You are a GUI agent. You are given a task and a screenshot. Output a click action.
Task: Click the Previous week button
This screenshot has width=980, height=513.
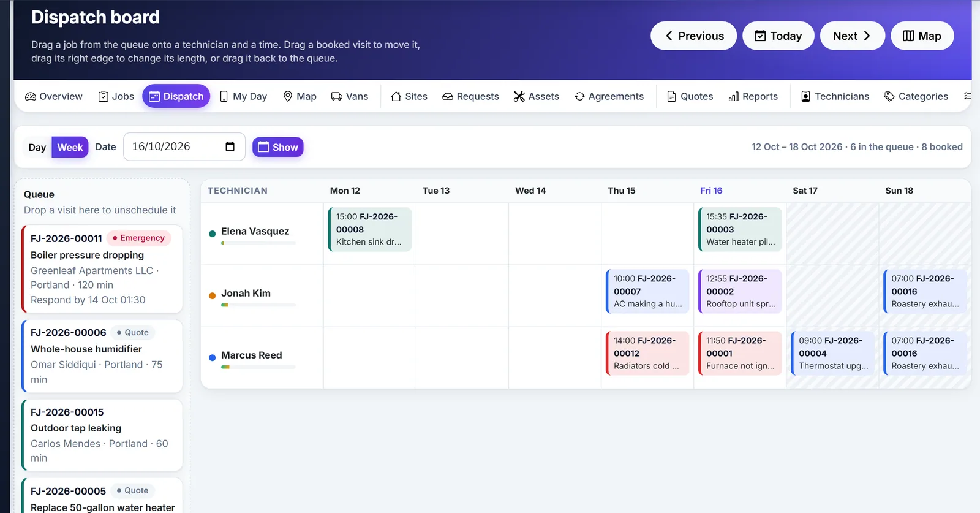point(693,36)
